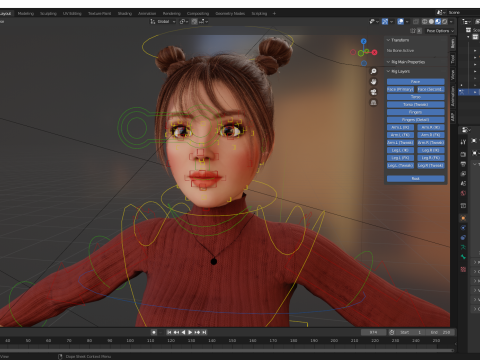Open the viewport object visibility dropdown
Viewport: 480px width, 360px height.
(374, 22)
